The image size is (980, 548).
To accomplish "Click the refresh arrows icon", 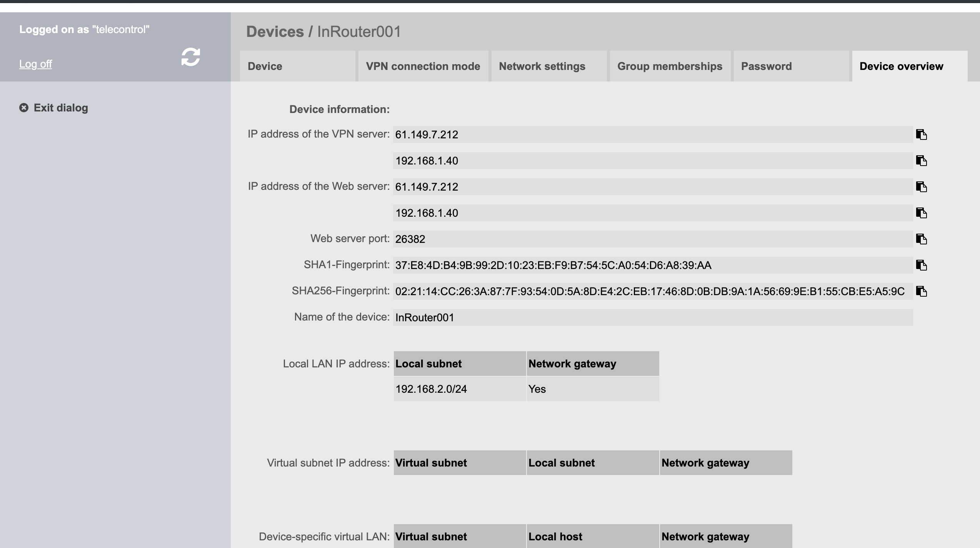I will pos(190,57).
